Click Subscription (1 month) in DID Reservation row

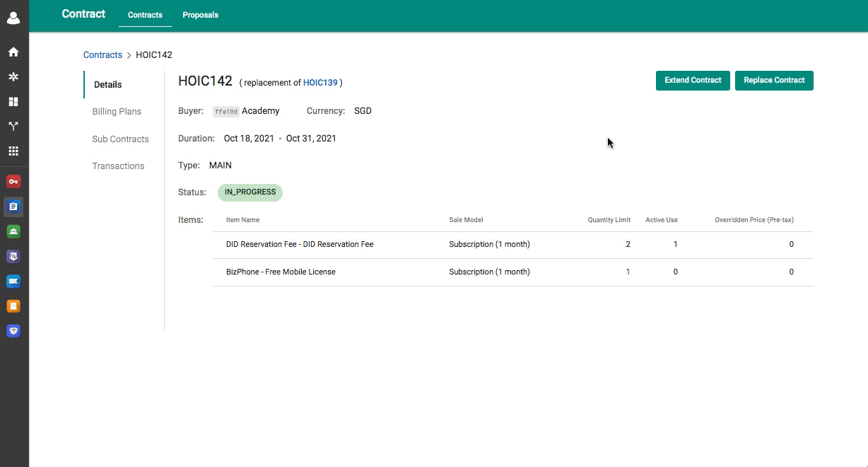point(489,244)
